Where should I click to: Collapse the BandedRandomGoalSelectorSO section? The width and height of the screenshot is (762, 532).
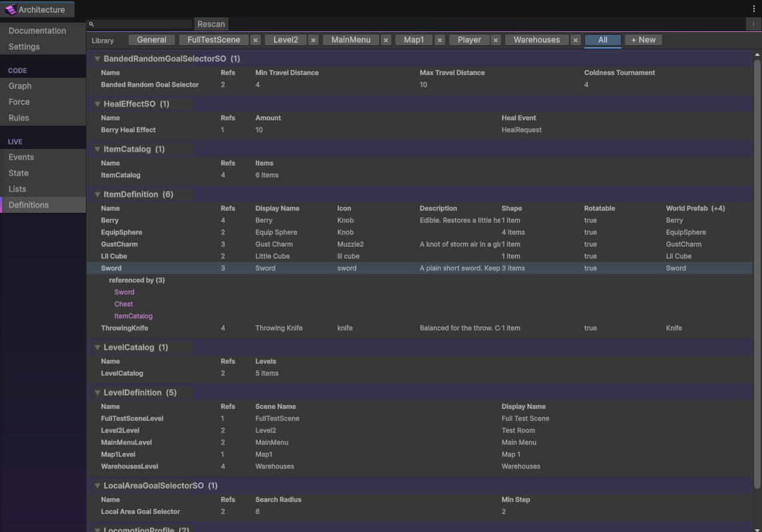click(97, 59)
